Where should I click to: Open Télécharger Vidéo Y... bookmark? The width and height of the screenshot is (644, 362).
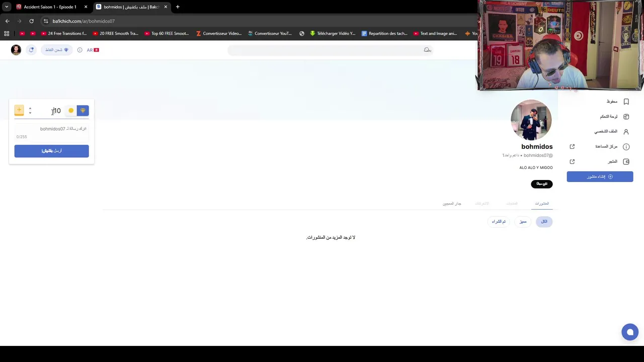(x=333, y=34)
